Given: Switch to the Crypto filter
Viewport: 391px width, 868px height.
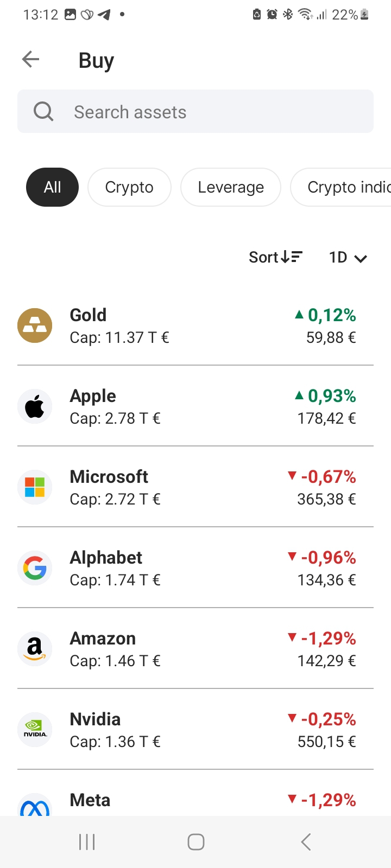Looking at the screenshot, I should [x=129, y=187].
